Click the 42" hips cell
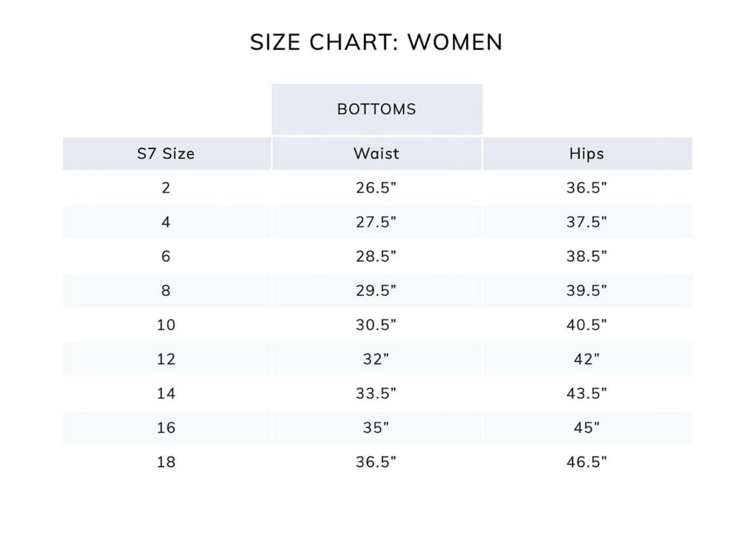Screen dimensions: 756x534 click(586, 359)
